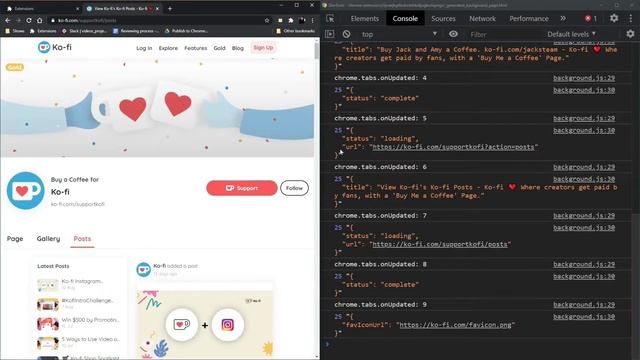The width and height of the screenshot is (640, 360).
Task: Open Gold in the Ko-fi header
Action: pyautogui.click(x=219, y=48)
